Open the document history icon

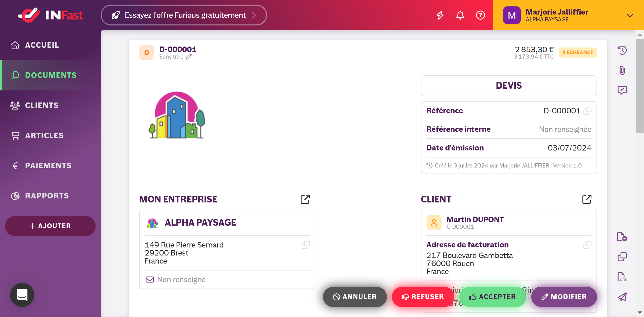tap(622, 50)
